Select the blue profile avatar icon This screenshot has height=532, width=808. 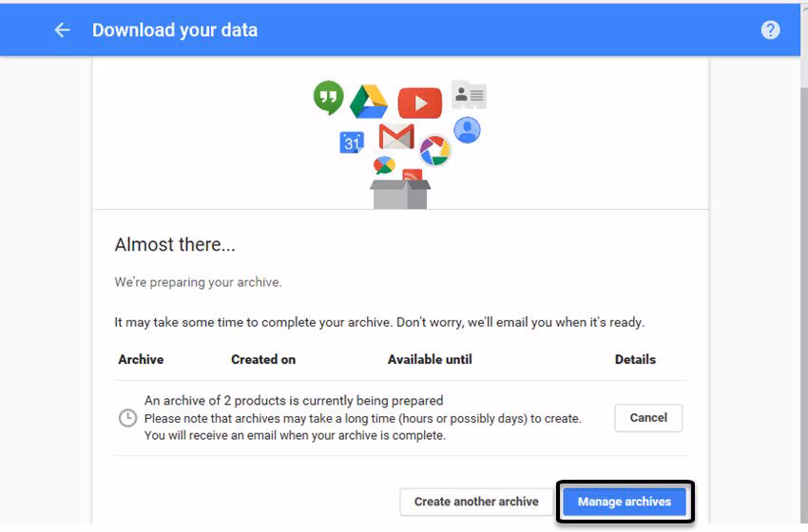point(467,129)
